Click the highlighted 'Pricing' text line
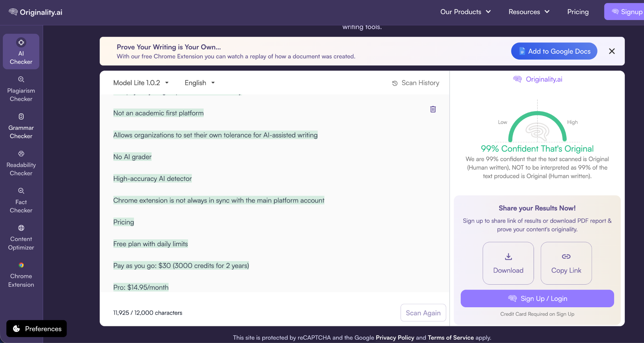Screen dimensions: 644x343 click(x=124, y=222)
